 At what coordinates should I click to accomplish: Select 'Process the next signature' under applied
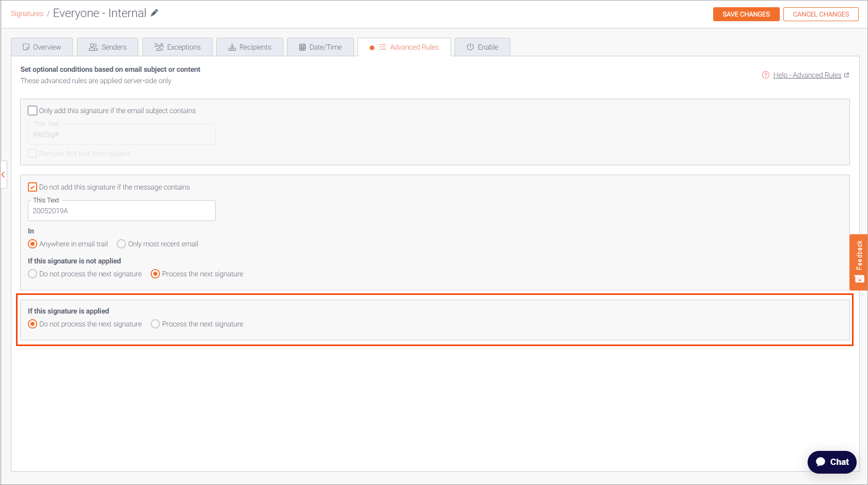tap(155, 324)
